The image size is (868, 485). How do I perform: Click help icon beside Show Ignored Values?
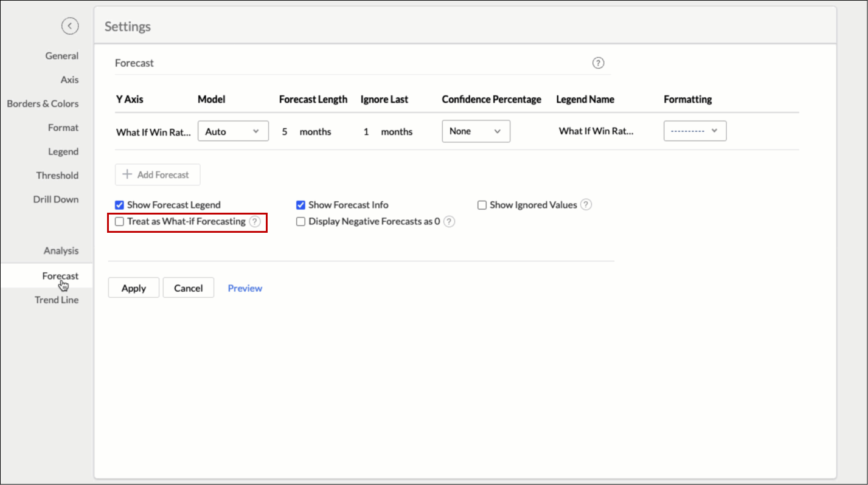[586, 205]
